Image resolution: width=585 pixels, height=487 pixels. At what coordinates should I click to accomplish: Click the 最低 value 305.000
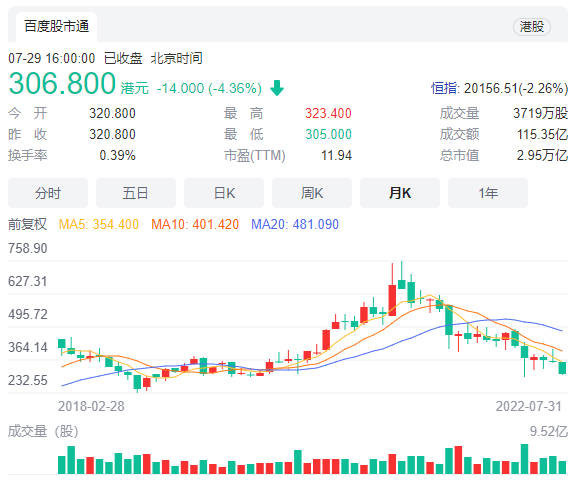328,134
